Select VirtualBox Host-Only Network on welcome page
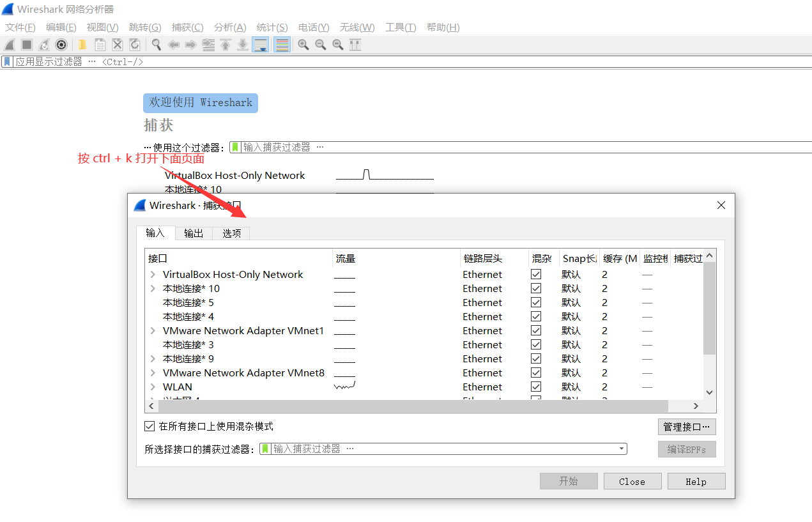 point(234,175)
